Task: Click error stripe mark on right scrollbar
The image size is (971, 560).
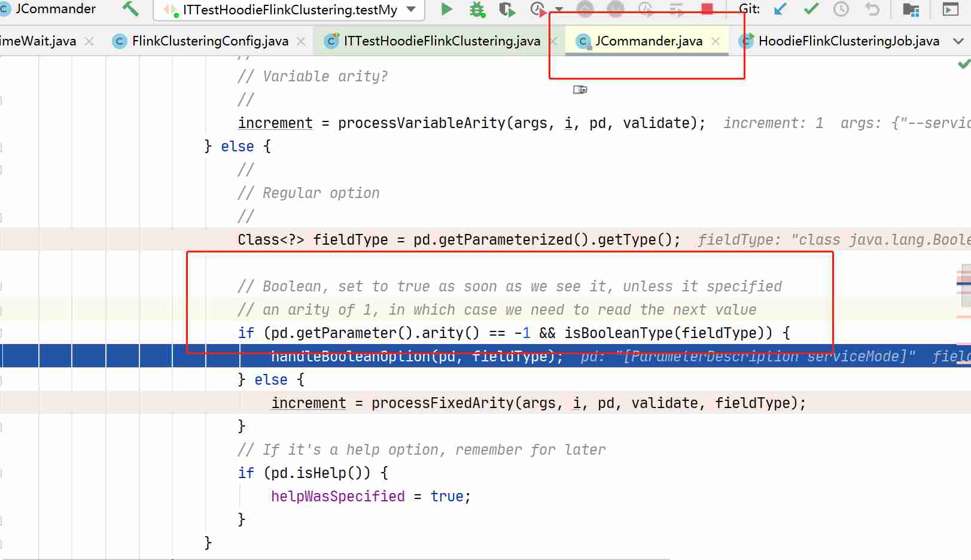Action: coord(963,283)
